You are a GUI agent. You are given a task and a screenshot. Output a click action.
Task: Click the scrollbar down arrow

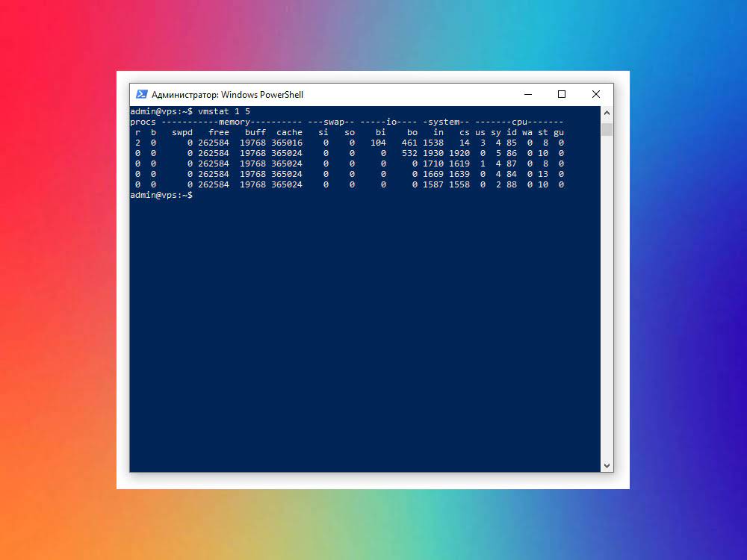coord(606,464)
